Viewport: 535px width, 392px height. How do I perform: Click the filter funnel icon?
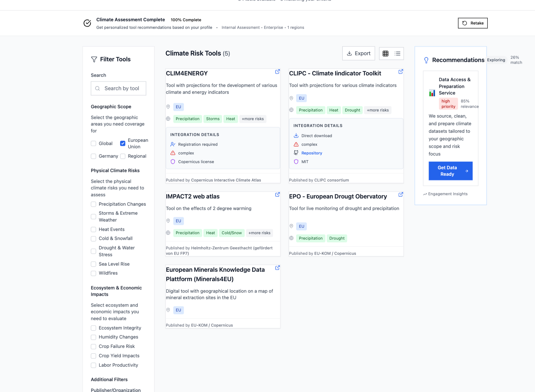click(x=94, y=59)
